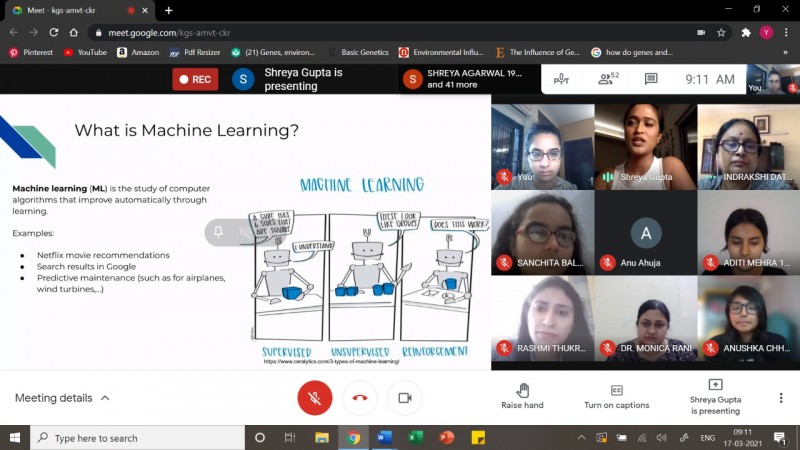Select the Meet - kgs-amvt-ckr tab
Viewport: 800px width, 450px height.
(82, 10)
